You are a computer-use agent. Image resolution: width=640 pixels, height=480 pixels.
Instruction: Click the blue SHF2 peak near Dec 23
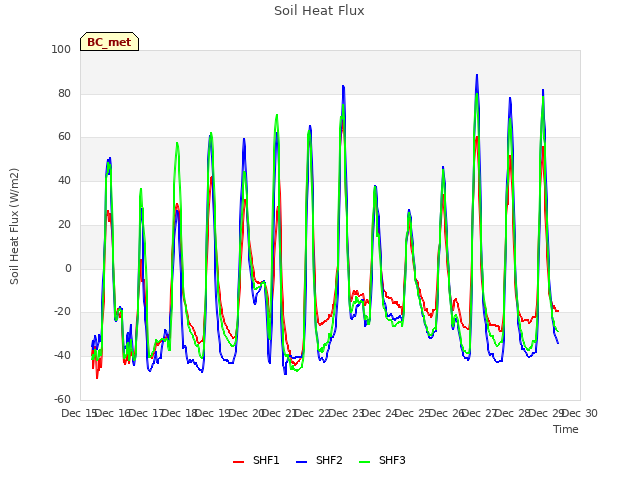click(343, 86)
